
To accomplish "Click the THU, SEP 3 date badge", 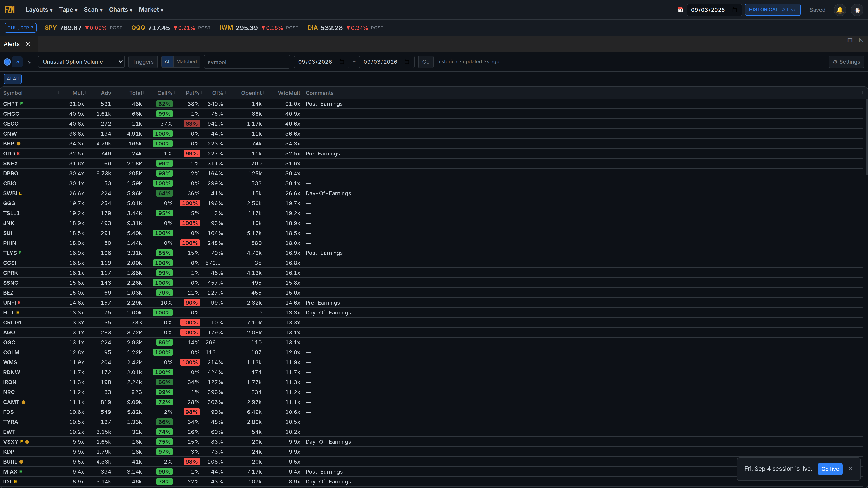I will 21,28.
